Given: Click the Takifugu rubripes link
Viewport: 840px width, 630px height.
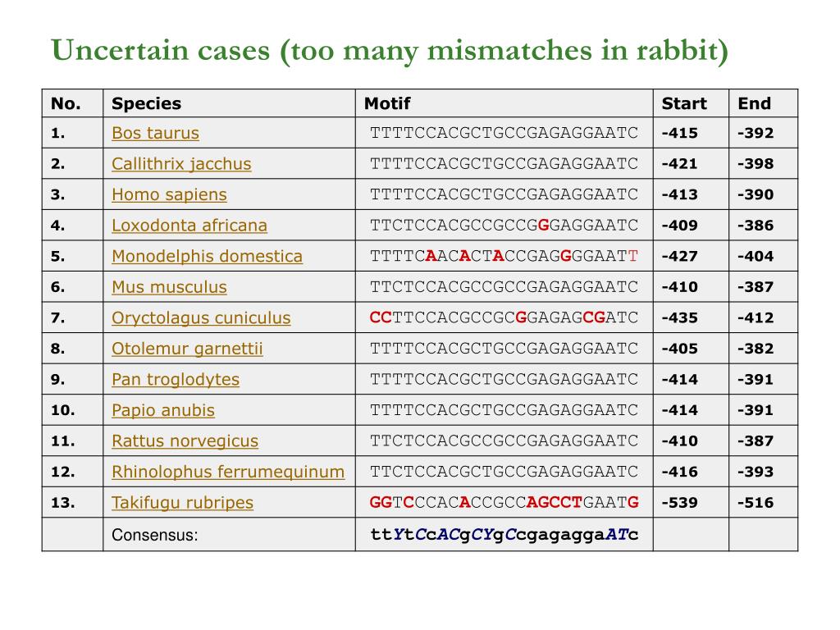Looking at the screenshot, I should point(182,503).
